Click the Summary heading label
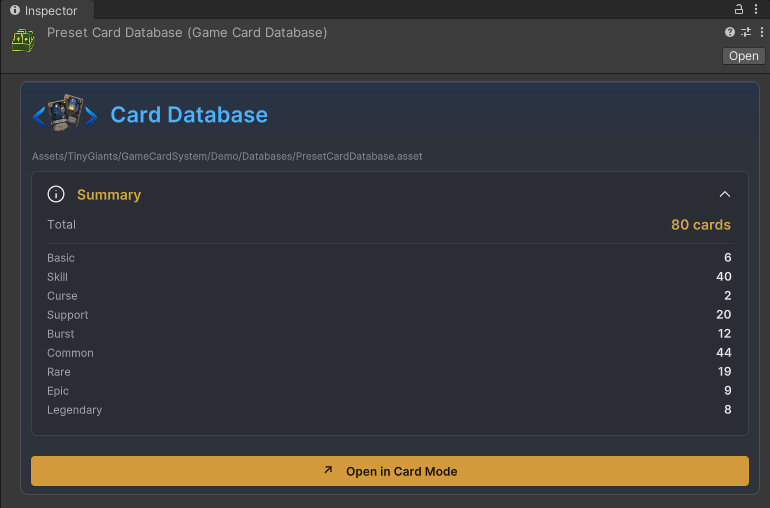Viewport: 770px width, 508px height. pos(109,195)
